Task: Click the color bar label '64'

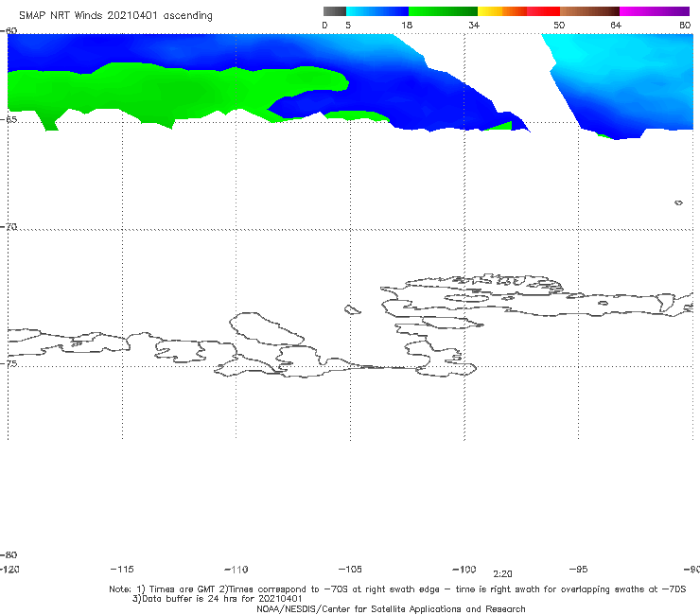Action: click(616, 25)
